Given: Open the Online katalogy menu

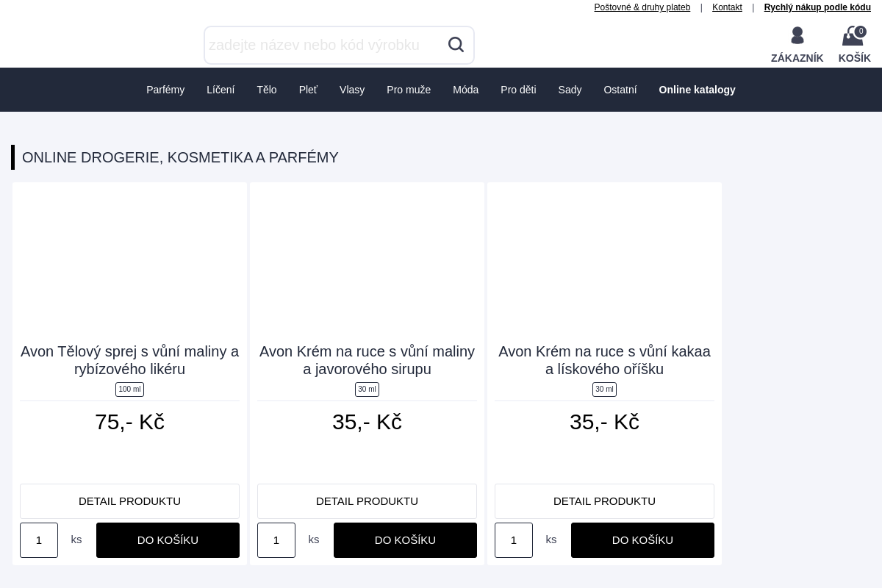Looking at the screenshot, I should (697, 90).
